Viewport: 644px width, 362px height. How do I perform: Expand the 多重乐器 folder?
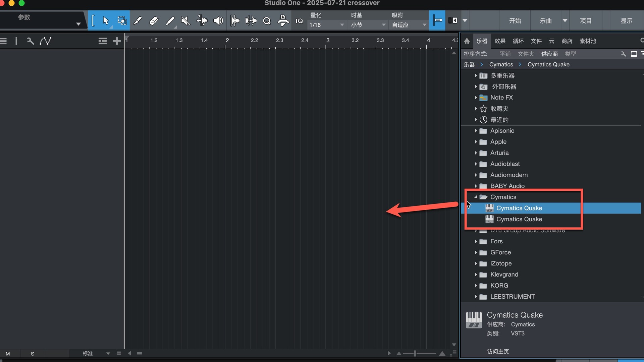click(476, 75)
